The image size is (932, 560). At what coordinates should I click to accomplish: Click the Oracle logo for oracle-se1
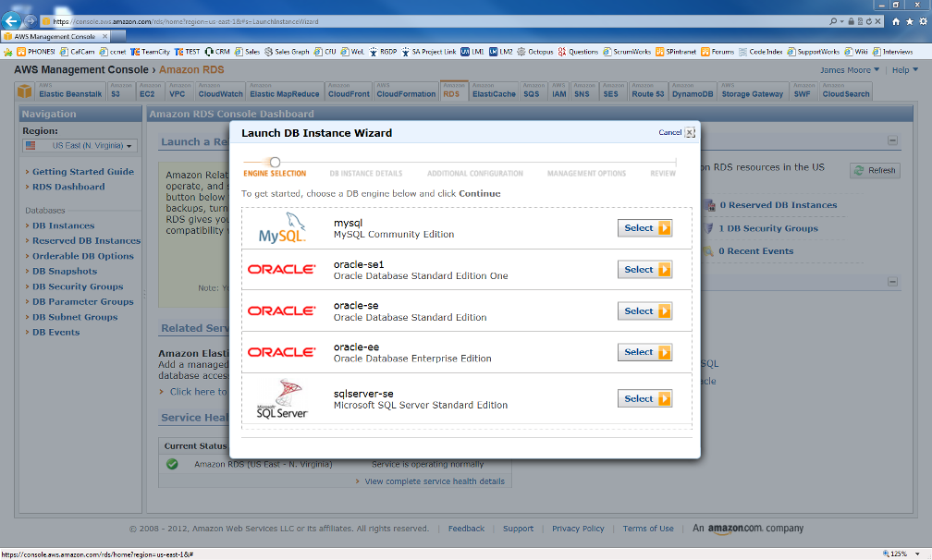pos(281,270)
